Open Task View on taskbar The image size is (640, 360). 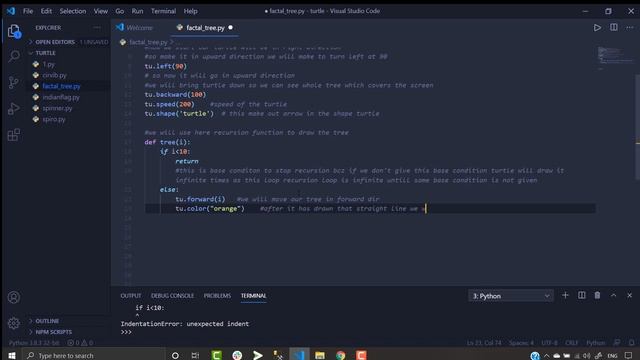click(x=196, y=356)
